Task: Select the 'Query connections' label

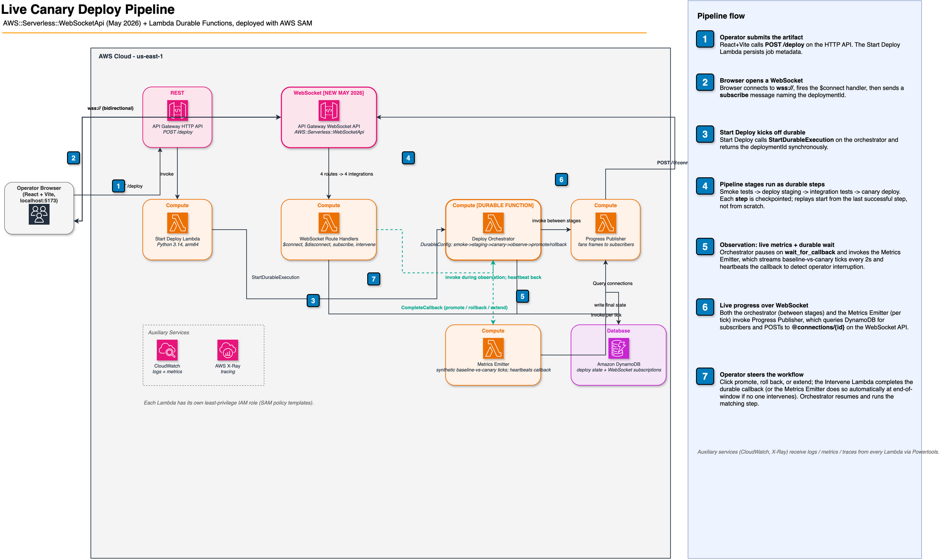Action: coord(613,283)
